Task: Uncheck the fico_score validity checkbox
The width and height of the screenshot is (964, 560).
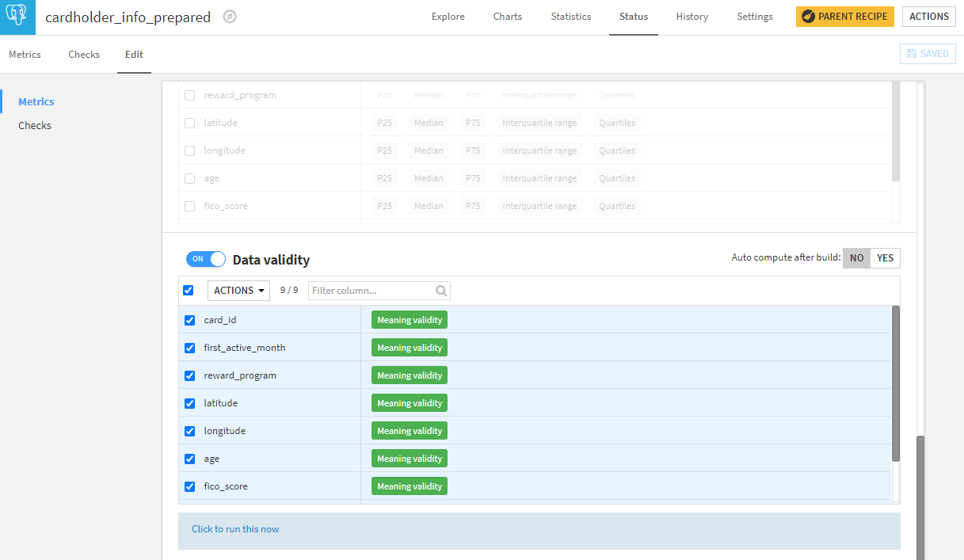Action: [x=189, y=486]
